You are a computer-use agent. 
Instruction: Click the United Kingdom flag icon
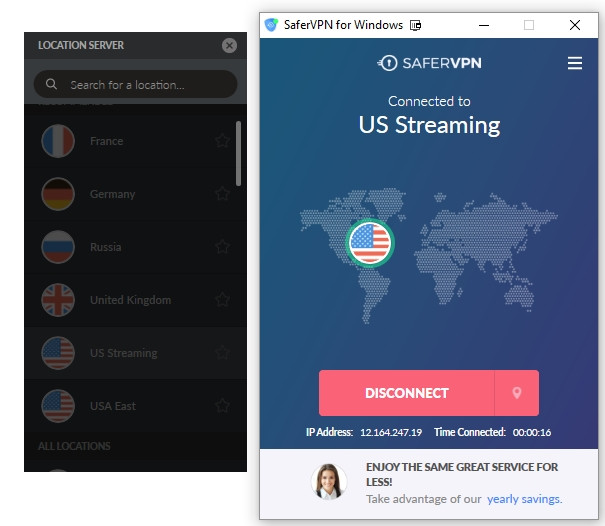58,300
